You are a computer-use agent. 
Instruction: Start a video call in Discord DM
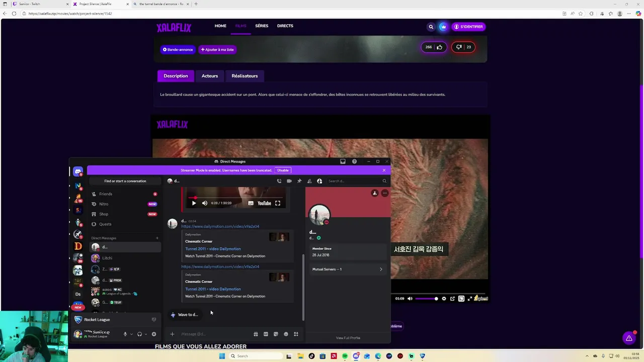coord(289,181)
